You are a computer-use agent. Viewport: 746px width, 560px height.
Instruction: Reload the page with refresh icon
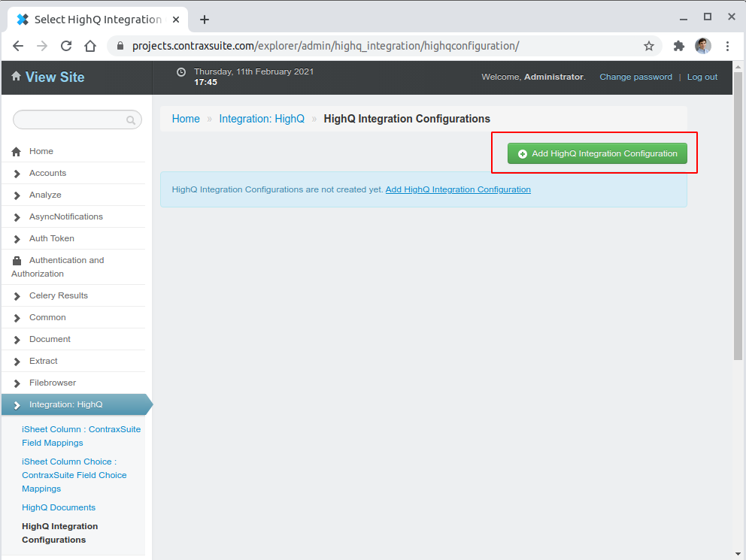(66, 46)
